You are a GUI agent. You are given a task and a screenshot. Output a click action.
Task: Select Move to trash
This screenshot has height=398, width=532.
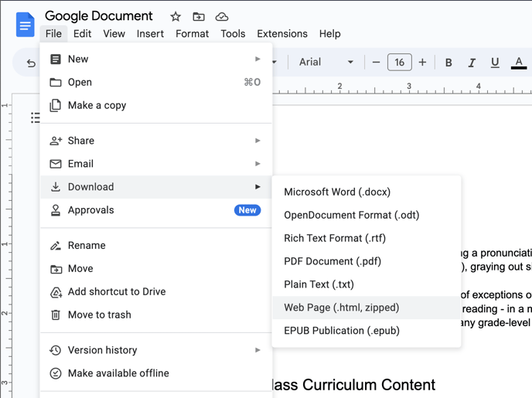coord(156,315)
